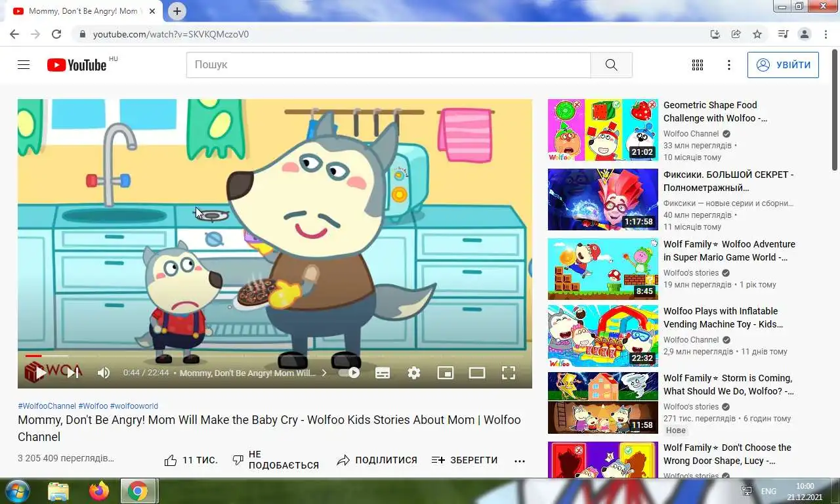Go to the YouTube home logo
The height and width of the screenshot is (504, 840).
[x=77, y=65]
